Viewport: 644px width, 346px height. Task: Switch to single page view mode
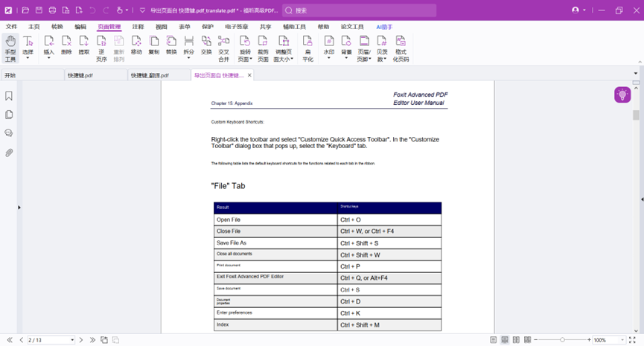pyautogui.click(x=494, y=340)
